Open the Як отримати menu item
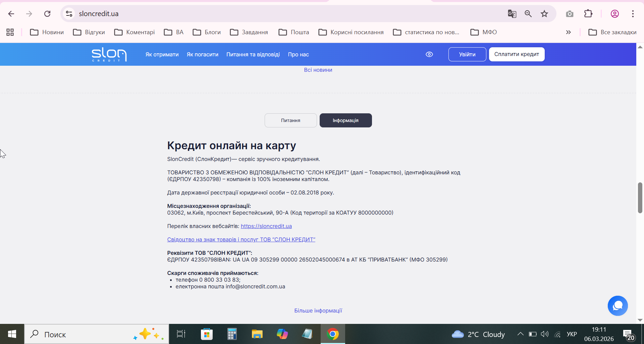This screenshot has width=644, height=344. [162, 54]
